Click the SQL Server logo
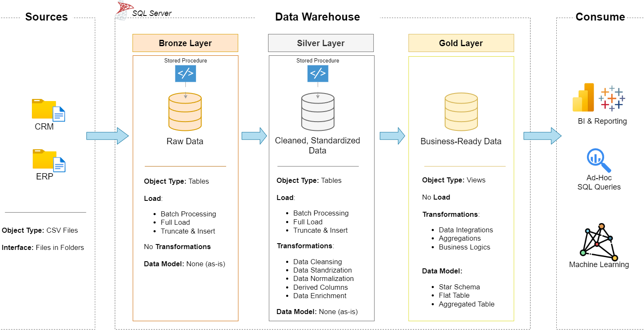 click(122, 9)
